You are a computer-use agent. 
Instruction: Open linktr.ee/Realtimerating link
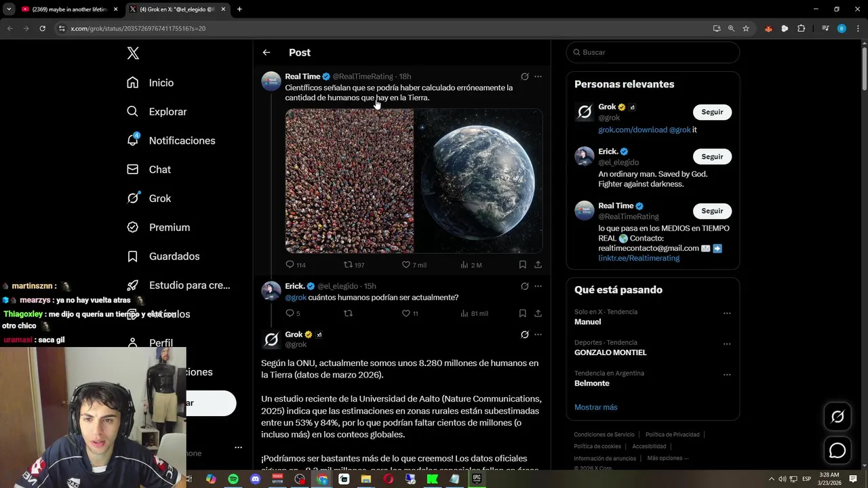[x=639, y=258]
